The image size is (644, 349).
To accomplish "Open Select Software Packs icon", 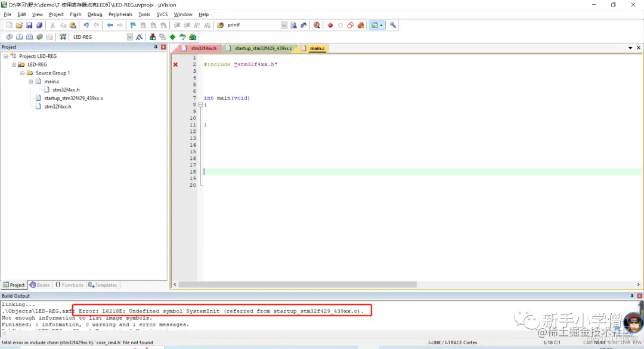I will [183, 37].
